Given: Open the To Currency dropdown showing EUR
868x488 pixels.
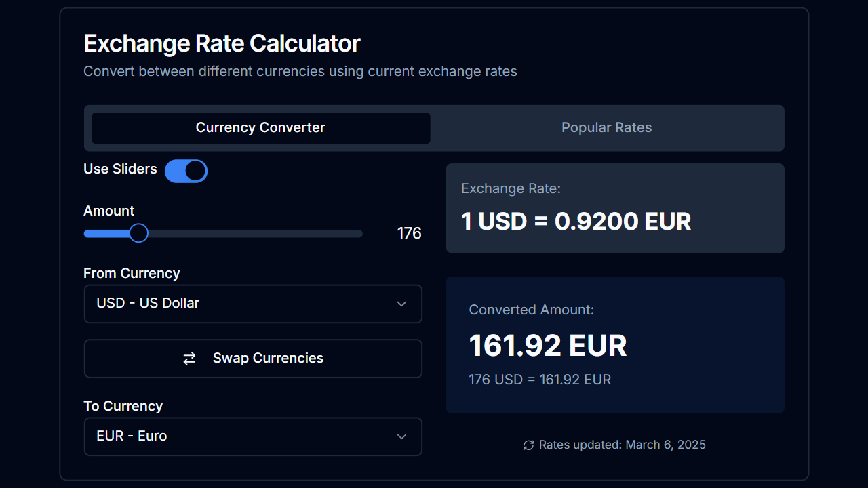Looking at the screenshot, I should click(253, 436).
